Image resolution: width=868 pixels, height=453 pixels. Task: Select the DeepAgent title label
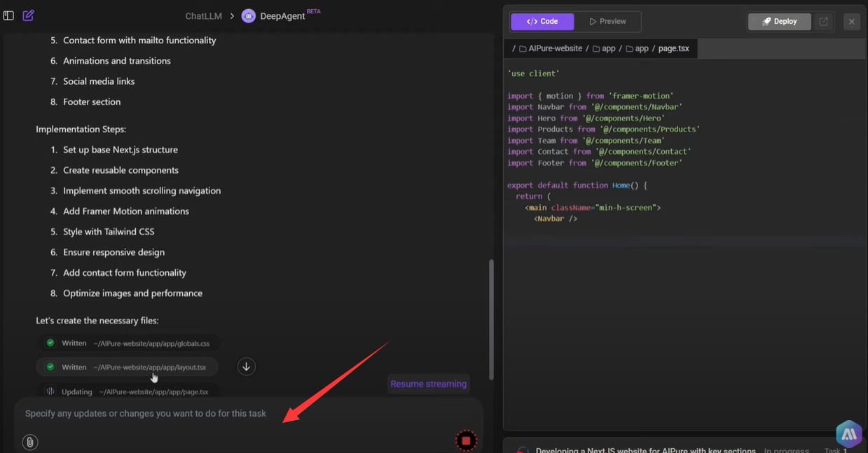click(x=282, y=16)
